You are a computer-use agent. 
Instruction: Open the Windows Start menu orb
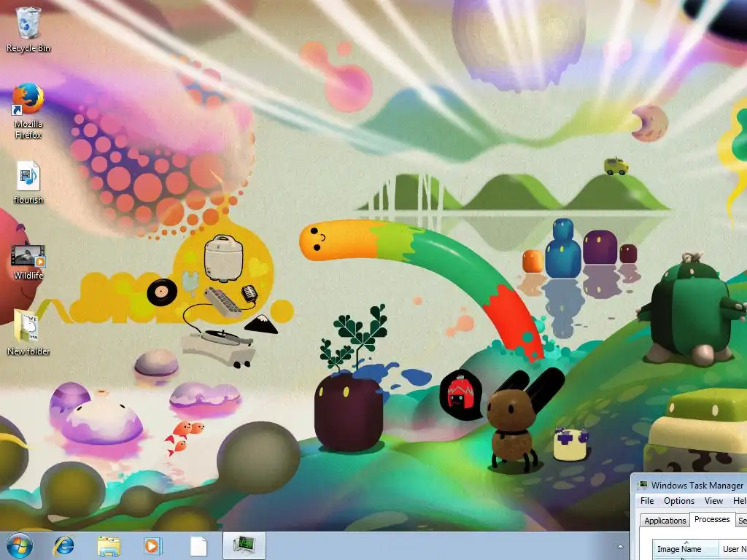click(19, 545)
